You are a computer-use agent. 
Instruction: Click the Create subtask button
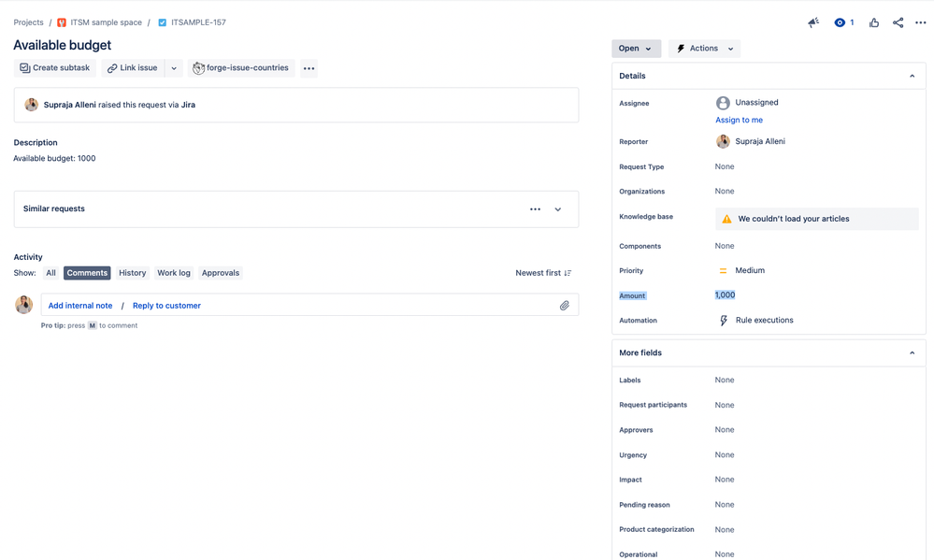pos(55,68)
